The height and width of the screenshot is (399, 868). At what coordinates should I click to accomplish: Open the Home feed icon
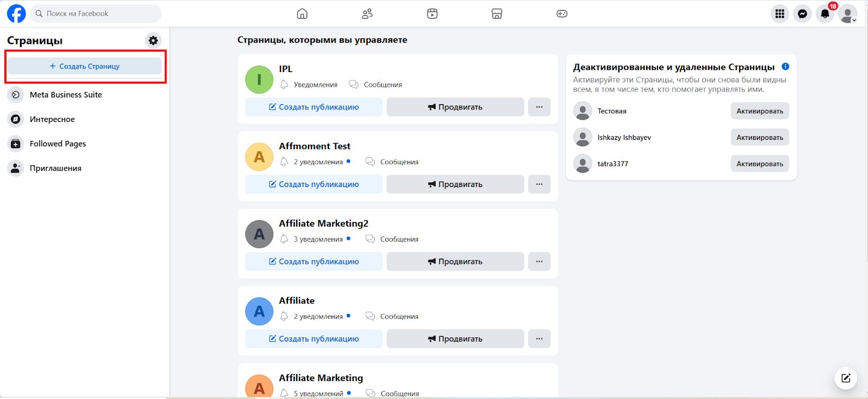pos(302,14)
